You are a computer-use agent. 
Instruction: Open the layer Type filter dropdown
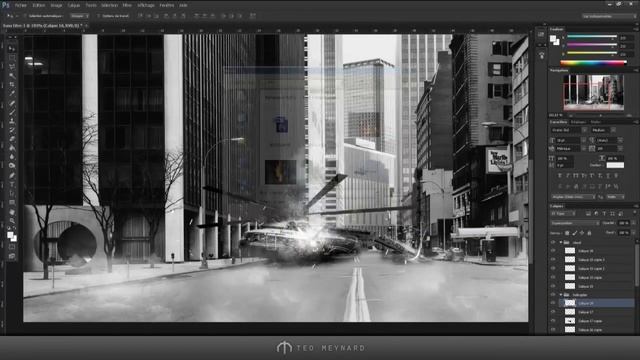[x=563, y=213]
